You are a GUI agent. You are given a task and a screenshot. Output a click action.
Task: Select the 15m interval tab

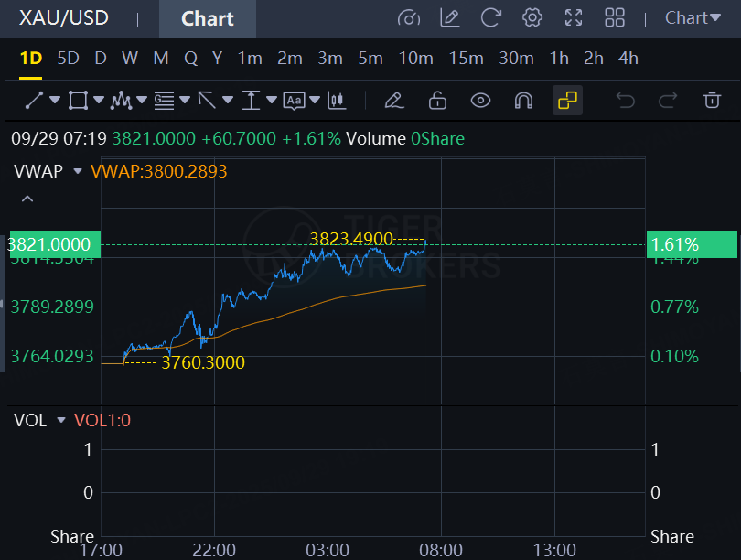click(x=466, y=59)
